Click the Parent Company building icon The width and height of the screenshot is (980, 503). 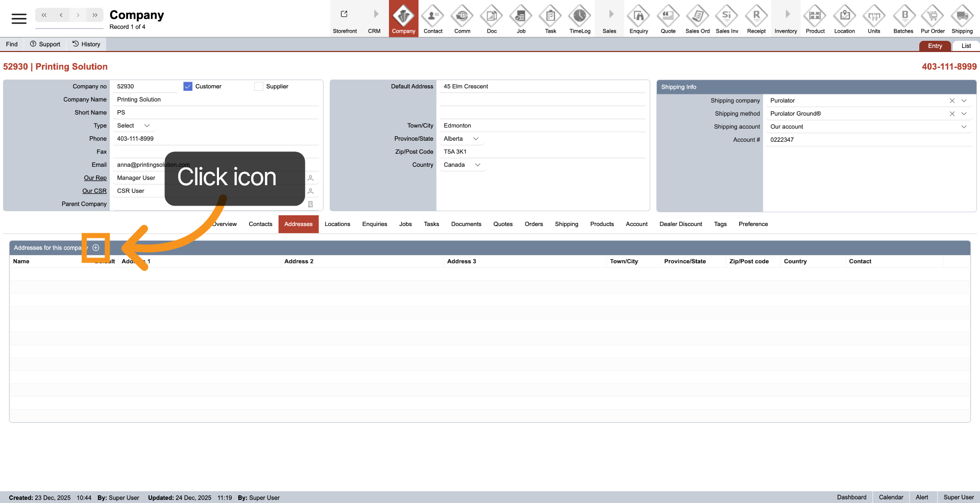(310, 204)
